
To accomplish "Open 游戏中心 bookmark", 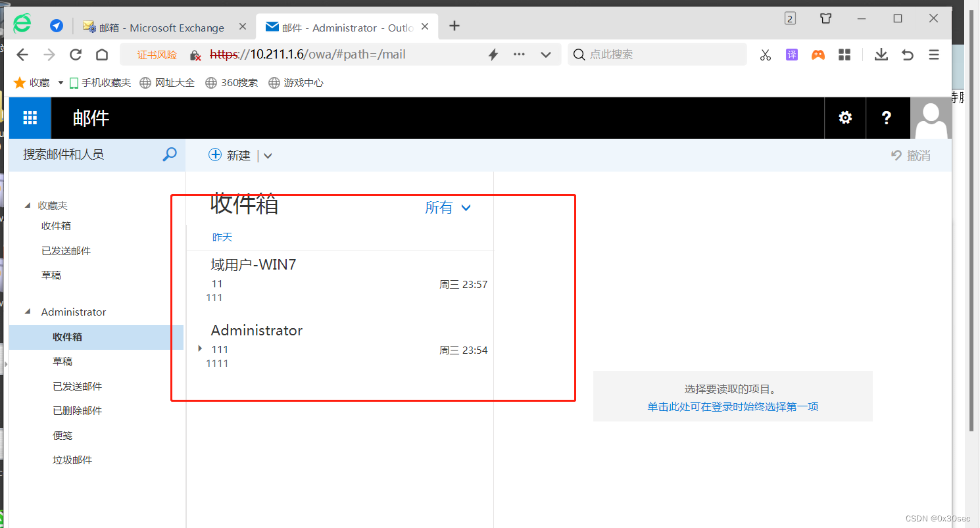I will (296, 82).
